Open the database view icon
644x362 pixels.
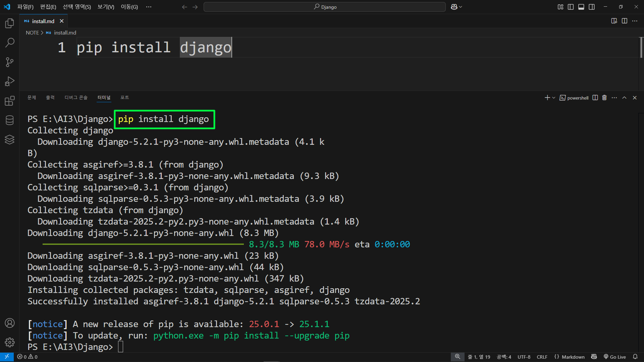pos(10,120)
